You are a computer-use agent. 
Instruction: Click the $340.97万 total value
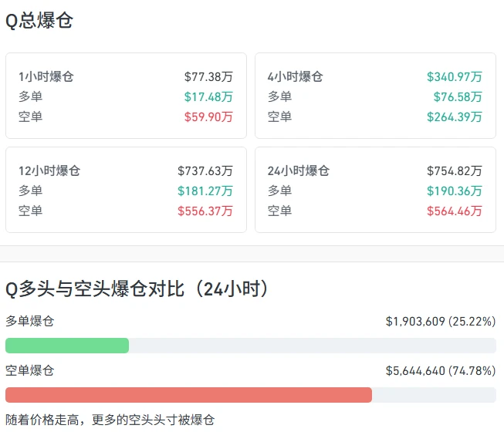coord(455,77)
